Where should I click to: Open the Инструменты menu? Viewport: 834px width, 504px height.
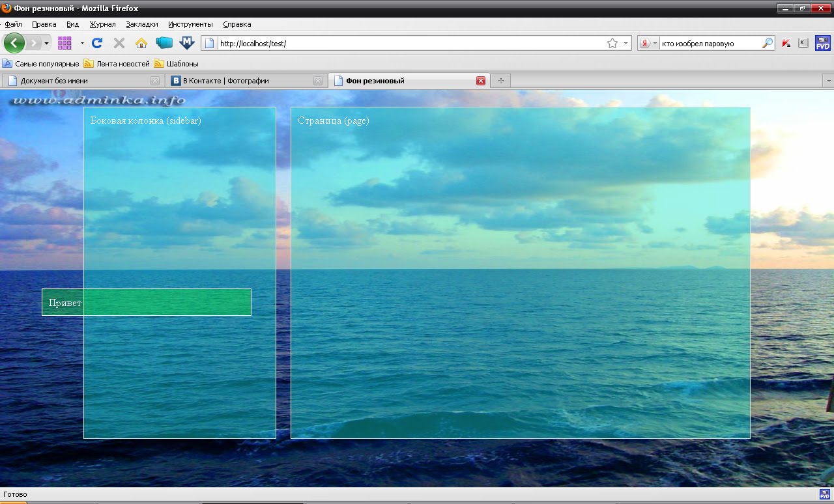pyautogui.click(x=190, y=24)
